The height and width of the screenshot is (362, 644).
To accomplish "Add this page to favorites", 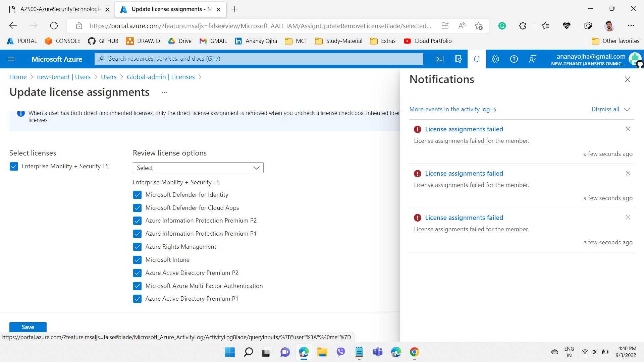I will [x=479, y=26].
